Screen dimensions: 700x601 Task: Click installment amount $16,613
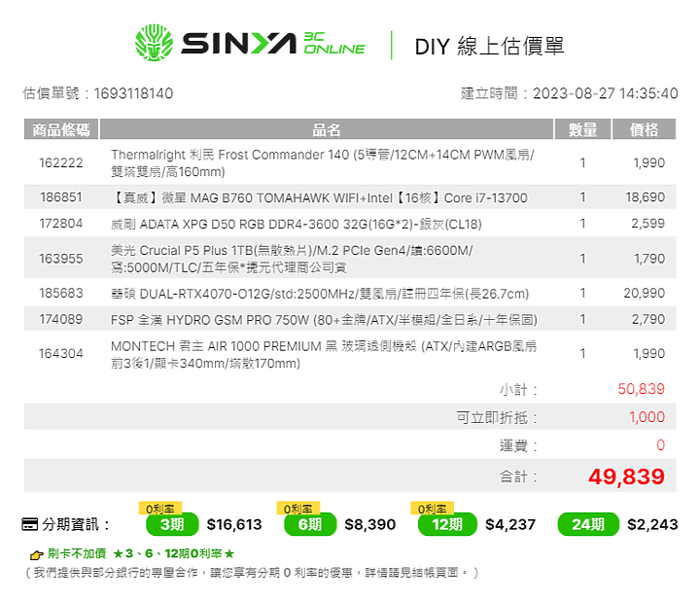pos(234,524)
